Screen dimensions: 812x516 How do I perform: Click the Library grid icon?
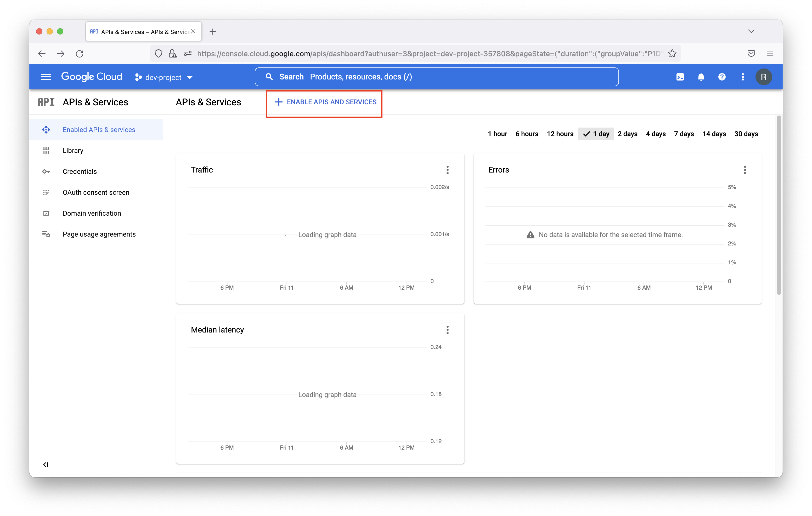click(46, 151)
